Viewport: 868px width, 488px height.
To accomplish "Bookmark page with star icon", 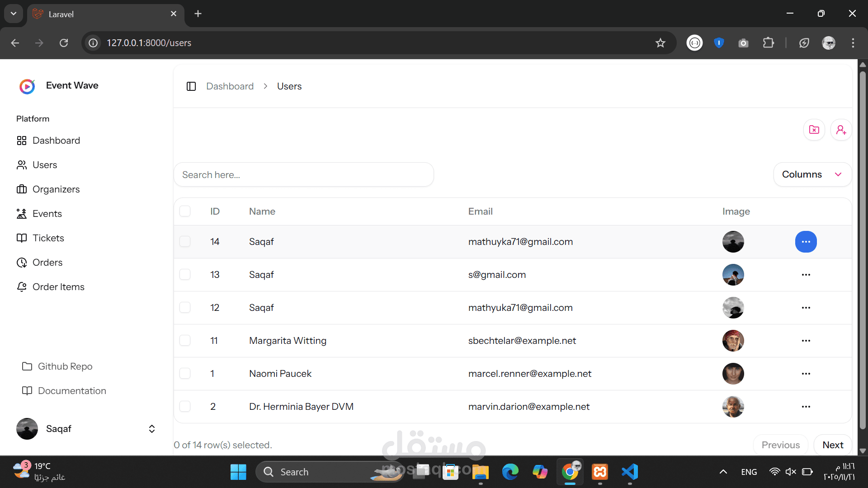I will click(x=660, y=43).
